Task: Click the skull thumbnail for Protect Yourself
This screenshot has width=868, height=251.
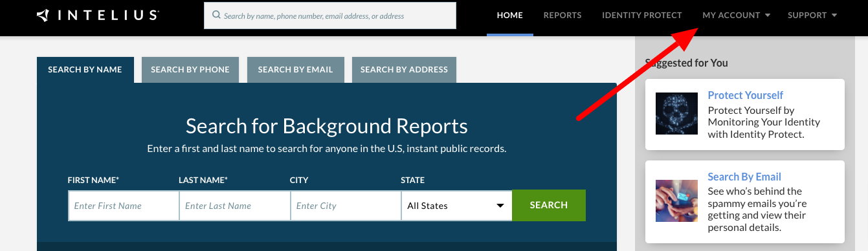Action: click(677, 114)
